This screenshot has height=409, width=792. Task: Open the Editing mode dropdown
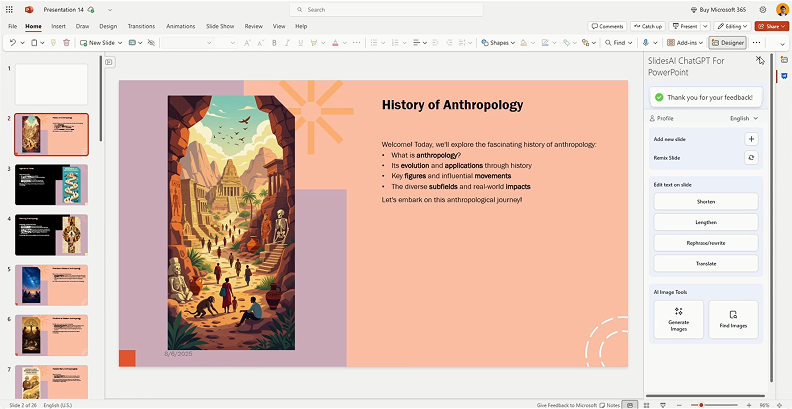[x=731, y=26]
